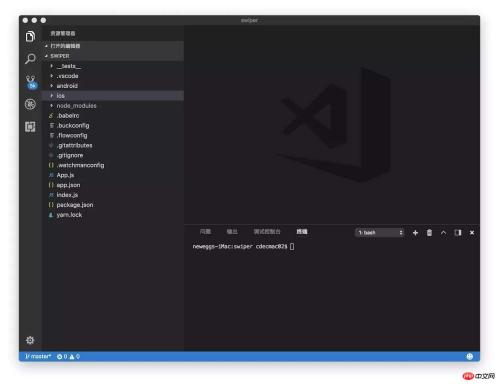Click the feedback smiley in status bar
499x384 pixels.
point(470,356)
